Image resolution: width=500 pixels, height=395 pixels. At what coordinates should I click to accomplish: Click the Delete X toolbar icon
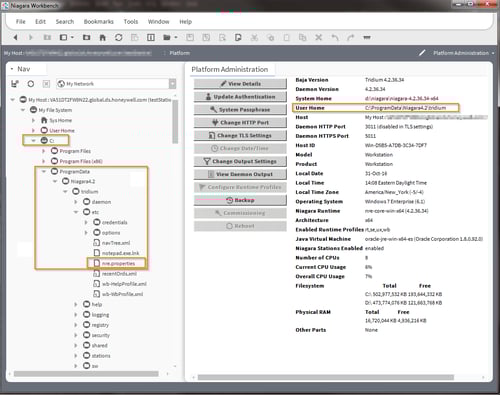click(x=319, y=38)
